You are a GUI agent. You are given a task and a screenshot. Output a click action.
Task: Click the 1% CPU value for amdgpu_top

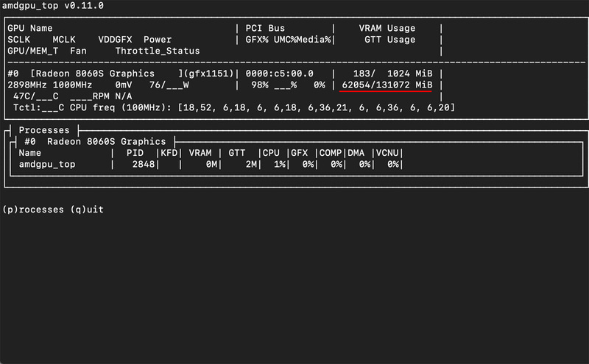280,165
